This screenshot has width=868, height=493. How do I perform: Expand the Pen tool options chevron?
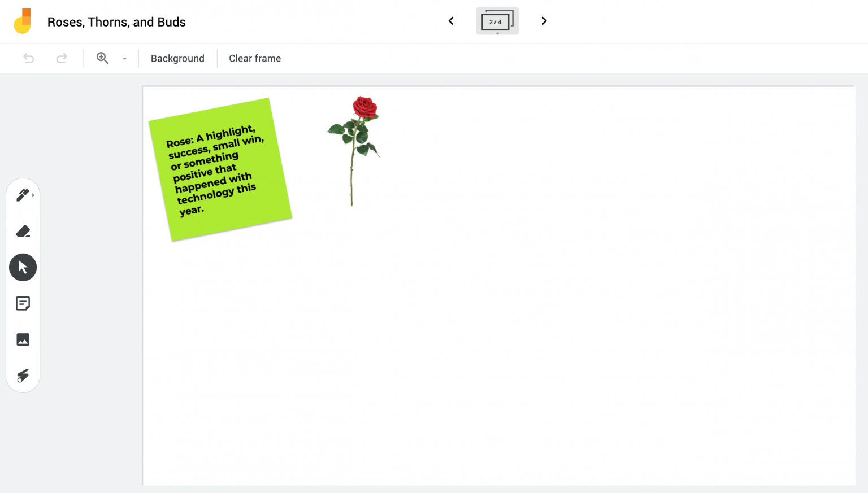[34, 194]
